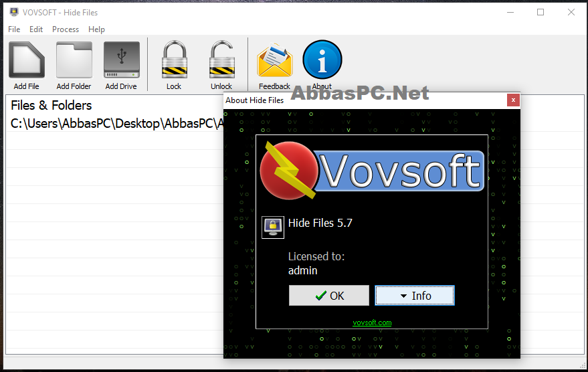
Task: Close the main VOVSOFT Hide Files window
Action: pyautogui.click(x=571, y=12)
